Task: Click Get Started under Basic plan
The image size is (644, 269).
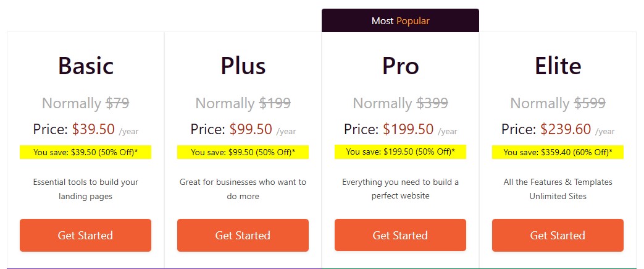Action: coord(85,235)
